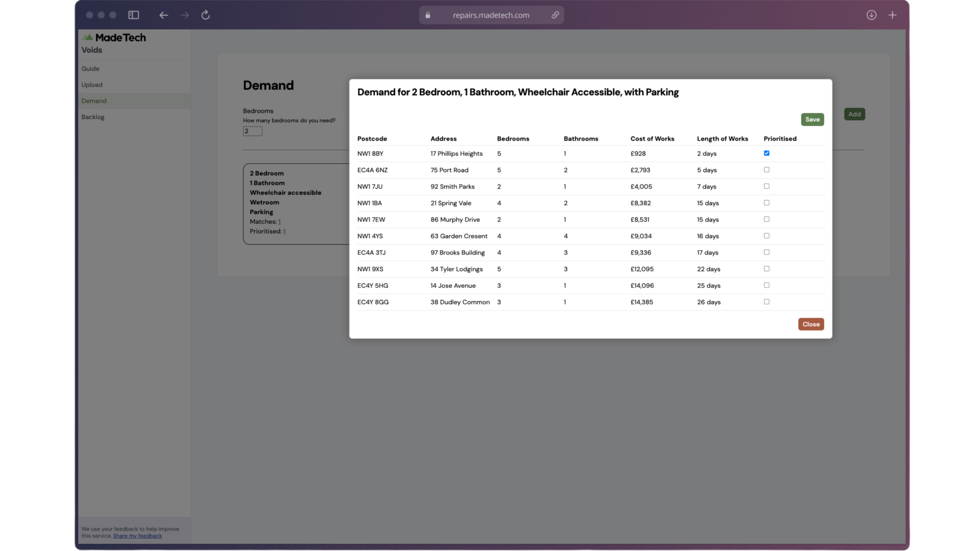Click the Address column header
The image size is (980, 551).
coord(443,139)
